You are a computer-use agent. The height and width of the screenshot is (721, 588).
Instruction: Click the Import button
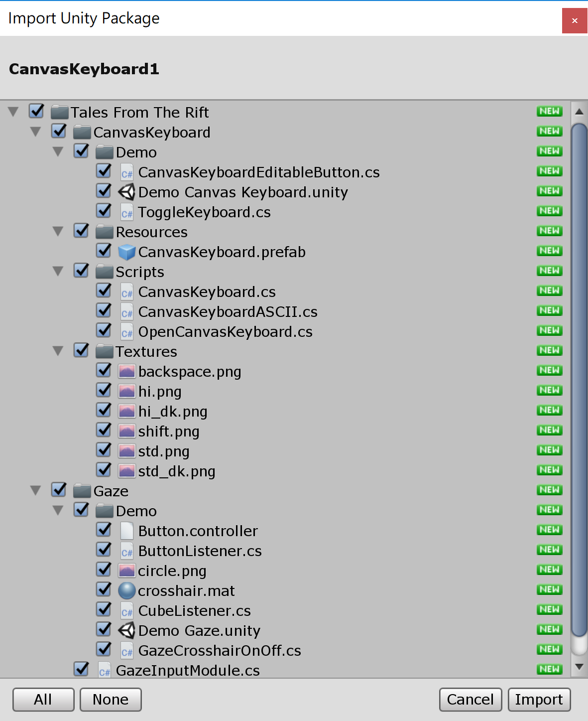[x=539, y=700]
